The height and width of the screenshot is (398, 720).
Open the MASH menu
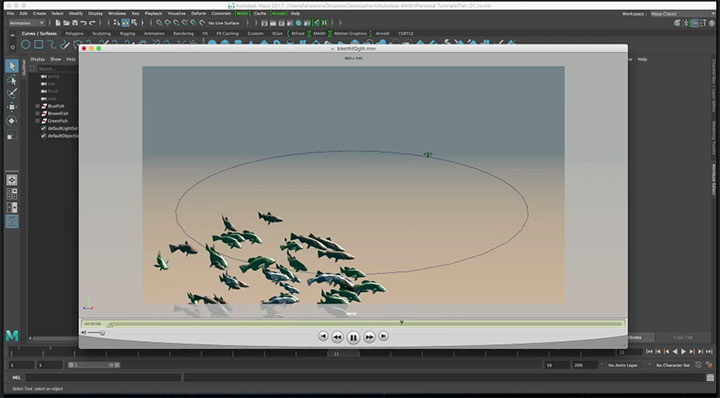point(242,14)
